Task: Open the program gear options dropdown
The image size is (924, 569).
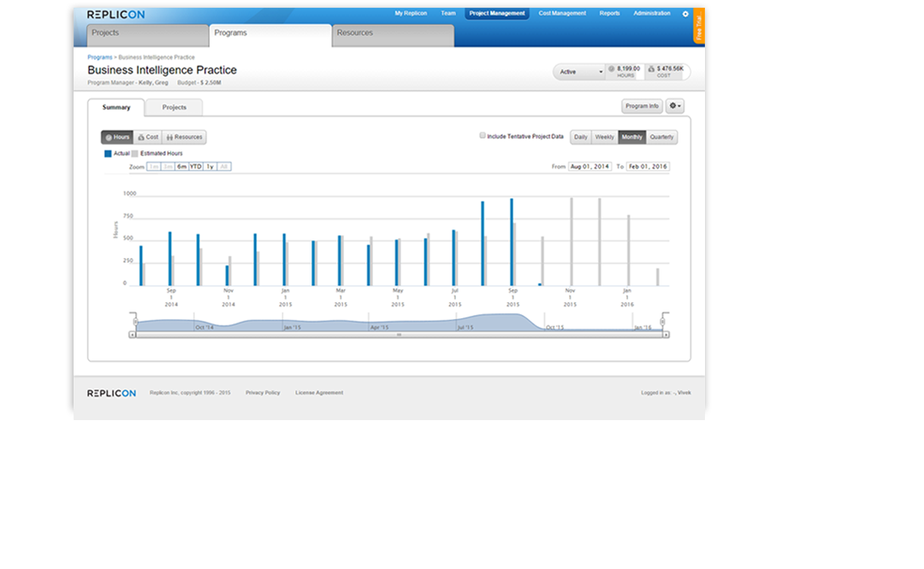Action: [x=675, y=106]
